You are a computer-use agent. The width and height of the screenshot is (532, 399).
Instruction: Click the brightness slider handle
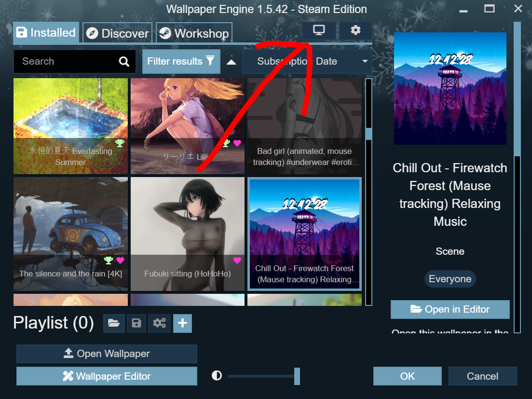[x=297, y=376]
